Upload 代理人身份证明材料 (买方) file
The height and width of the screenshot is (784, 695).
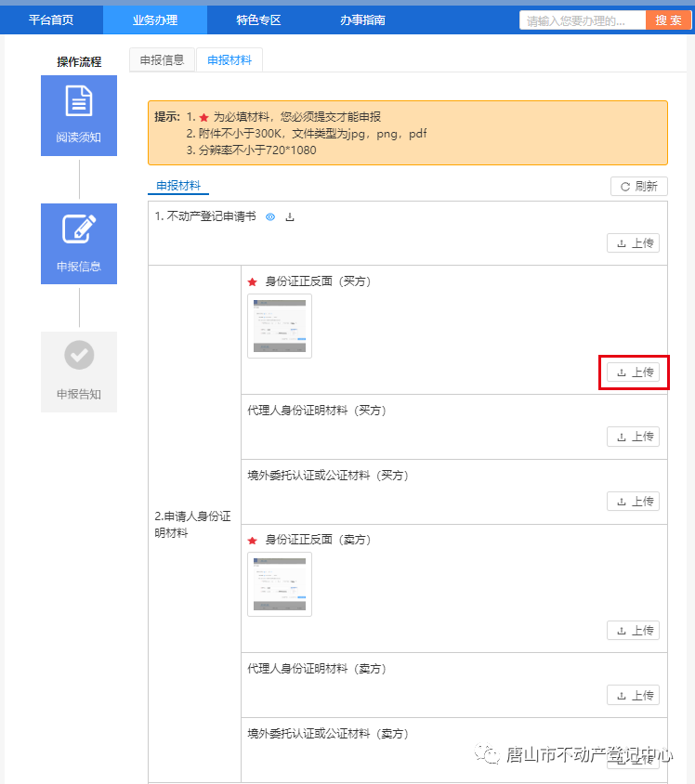tap(634, 437)
